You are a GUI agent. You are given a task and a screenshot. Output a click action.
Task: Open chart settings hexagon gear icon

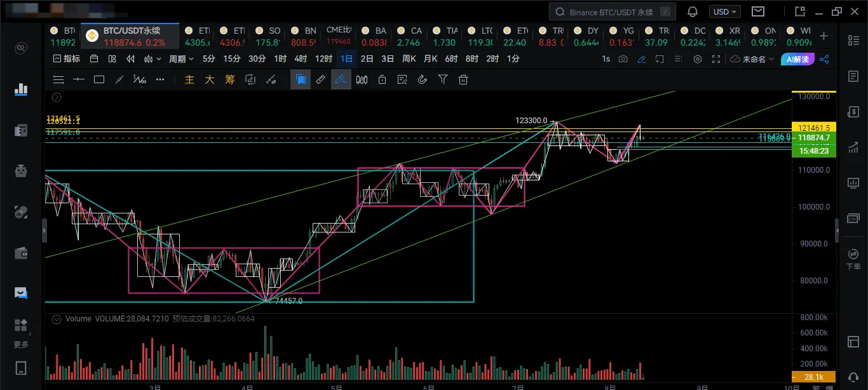[x=698, y=58]
